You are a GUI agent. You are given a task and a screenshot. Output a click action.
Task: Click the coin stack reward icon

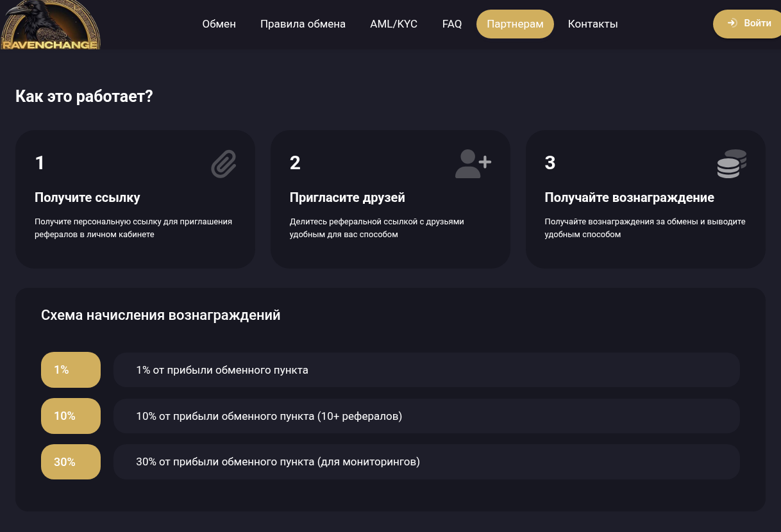pos(732,163)
